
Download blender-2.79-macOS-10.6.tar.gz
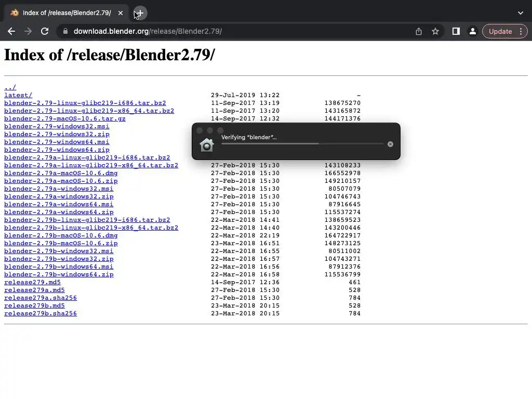(65, 118)
